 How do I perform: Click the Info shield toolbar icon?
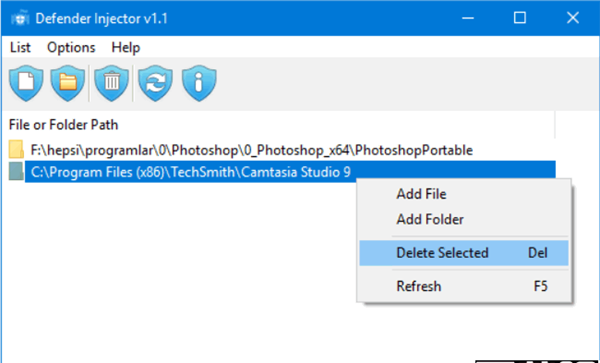pyautogui.click(x=199, y=83)
